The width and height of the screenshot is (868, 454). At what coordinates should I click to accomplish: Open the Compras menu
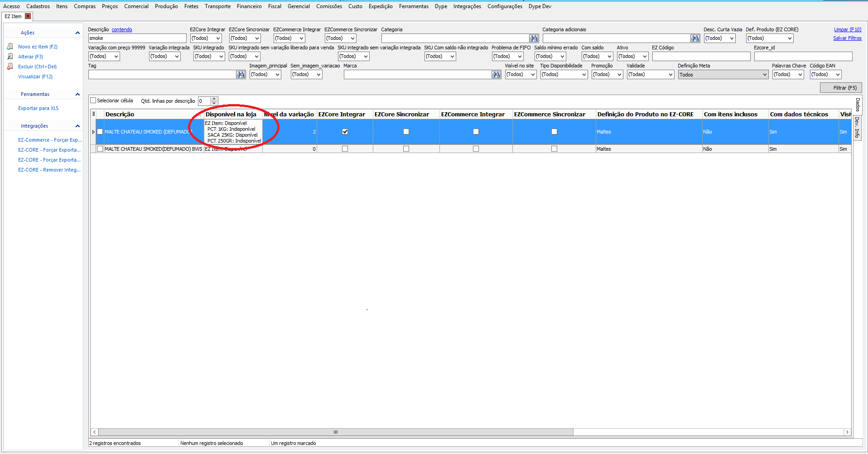point(85,6)
